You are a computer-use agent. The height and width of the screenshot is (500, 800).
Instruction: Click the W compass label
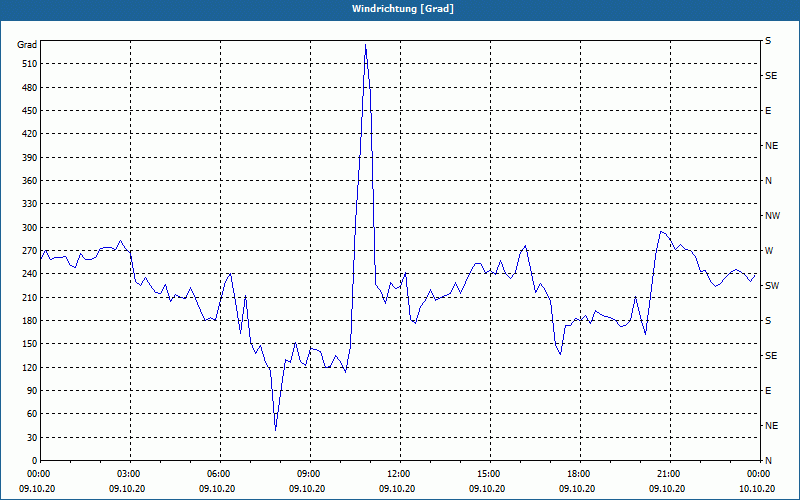click(x=769, y=251)
